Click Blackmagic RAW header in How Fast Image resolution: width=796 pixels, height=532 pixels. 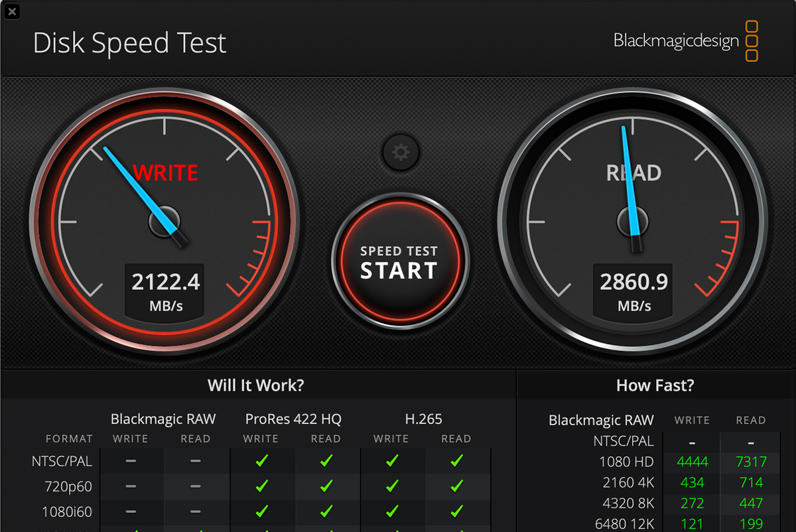click(x=601, y=421)
